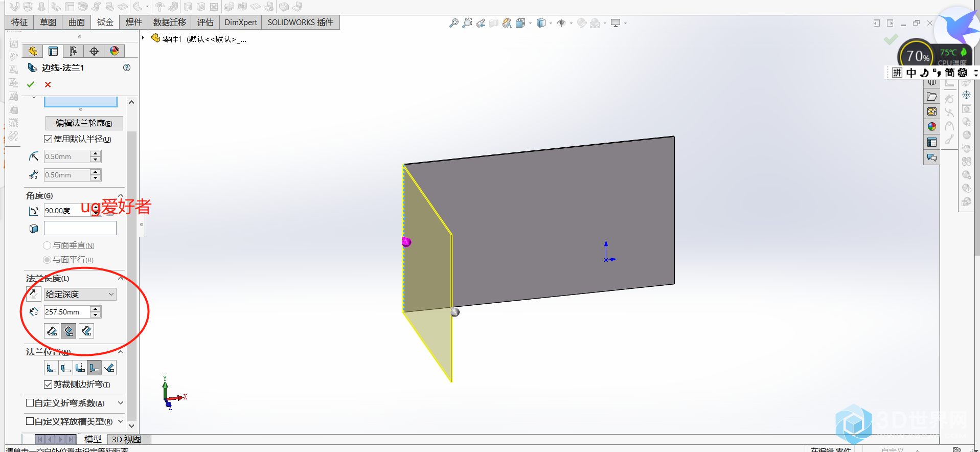
Task: Choose Bend from Virtual Sharp position
Action: tap(94, 368)
